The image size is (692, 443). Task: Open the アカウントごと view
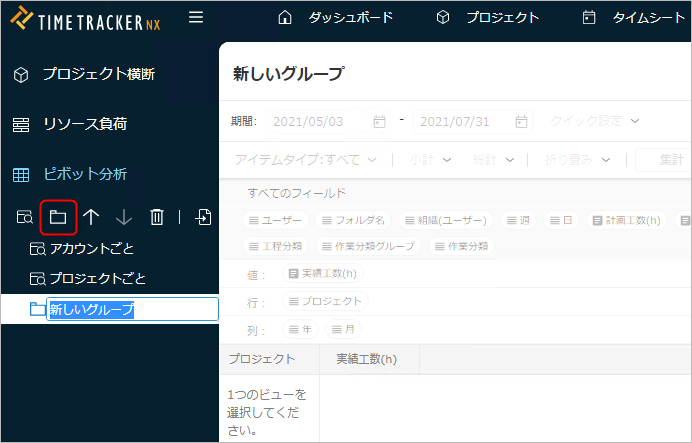(x=91, y=248)
